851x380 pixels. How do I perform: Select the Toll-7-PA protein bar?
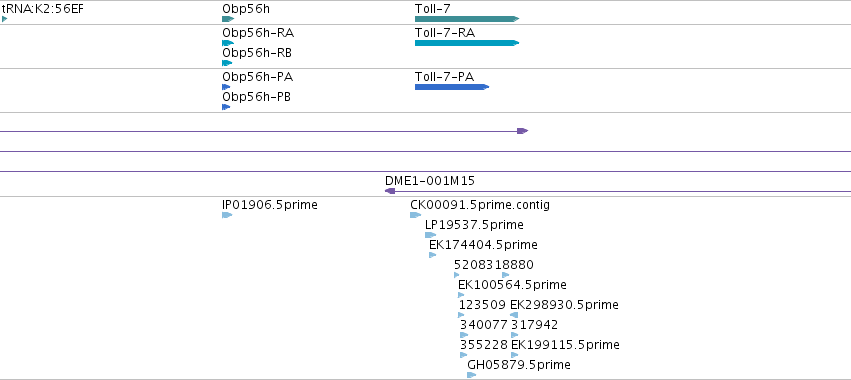click(x=452, y=87)
